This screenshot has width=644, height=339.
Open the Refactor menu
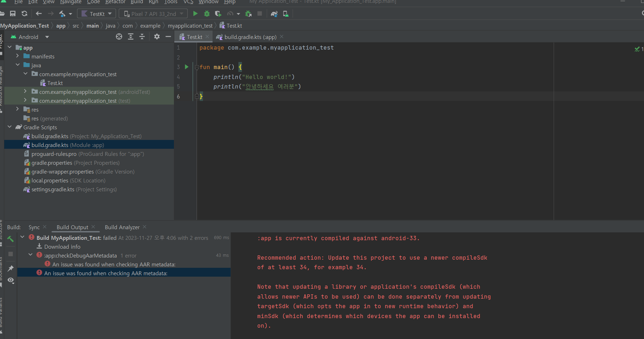[x=115, y=2]
